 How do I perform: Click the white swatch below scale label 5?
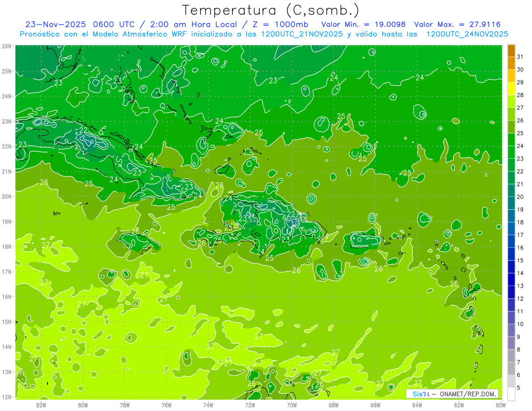pos(512,394)
